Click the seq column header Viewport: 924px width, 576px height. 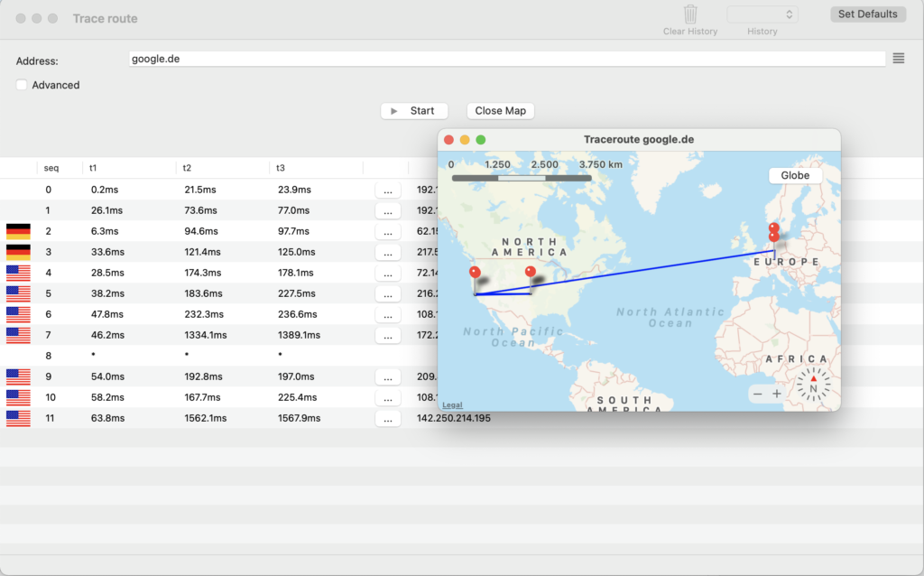pos(51,168)
